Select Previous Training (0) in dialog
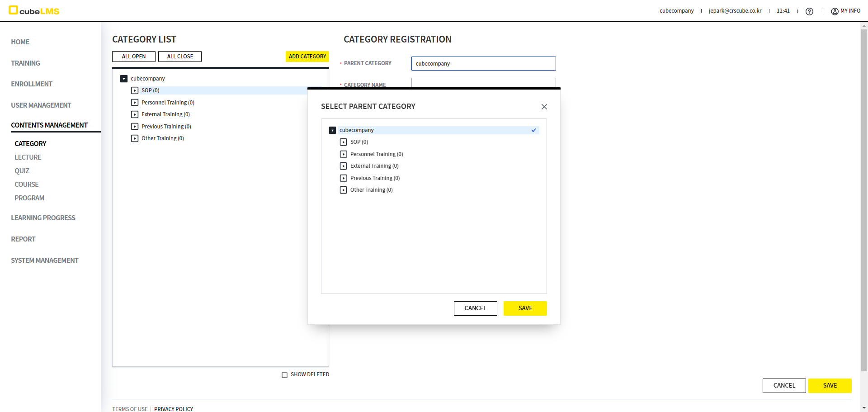The height and width of the screenshot is (412, 868). [375, 178]
